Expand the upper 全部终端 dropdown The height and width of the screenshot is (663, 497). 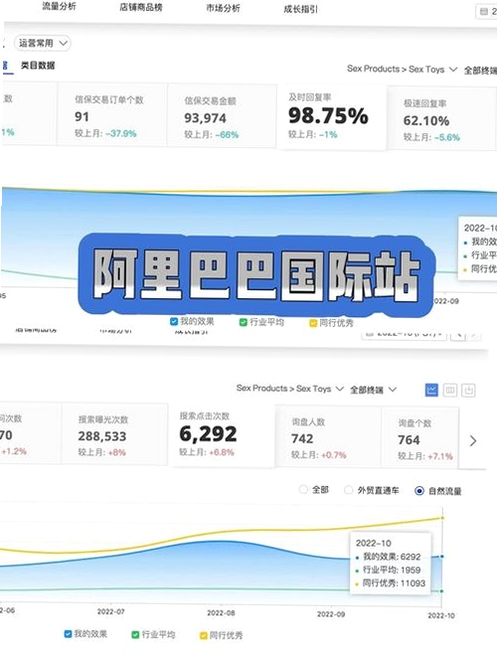[x=480, y=70]
